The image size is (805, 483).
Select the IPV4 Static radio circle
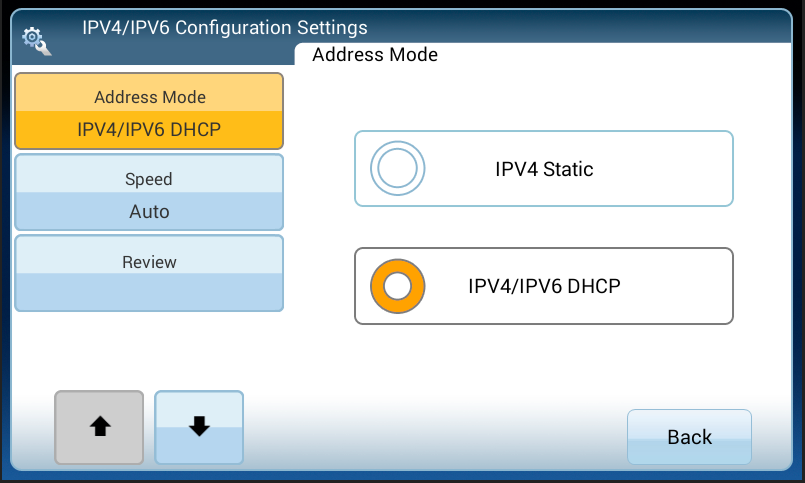(x=398, y=169)
